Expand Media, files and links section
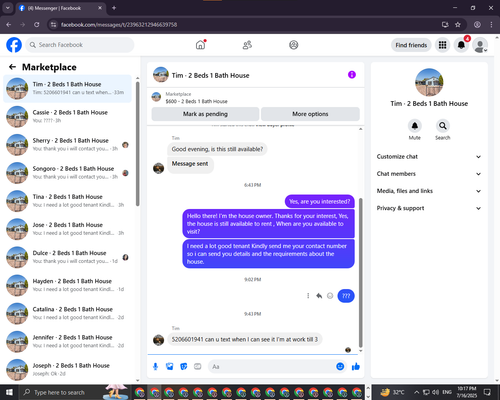This screenshot has width=500, height=400. click(429, 191)
